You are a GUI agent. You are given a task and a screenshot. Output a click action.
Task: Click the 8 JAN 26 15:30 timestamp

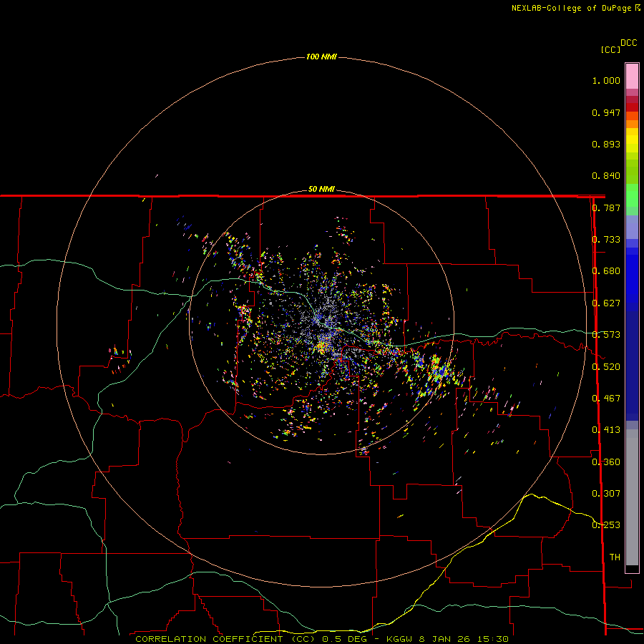pos(464,639)
